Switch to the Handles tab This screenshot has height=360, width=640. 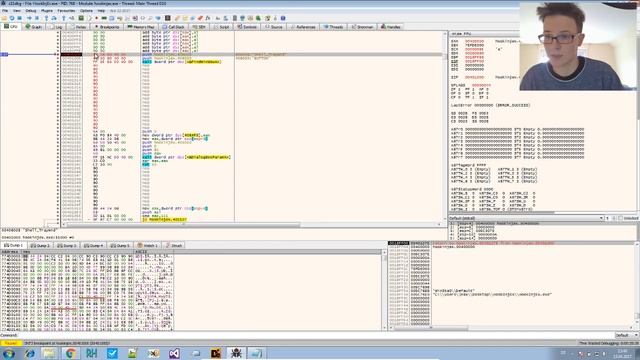coord(391,27)
